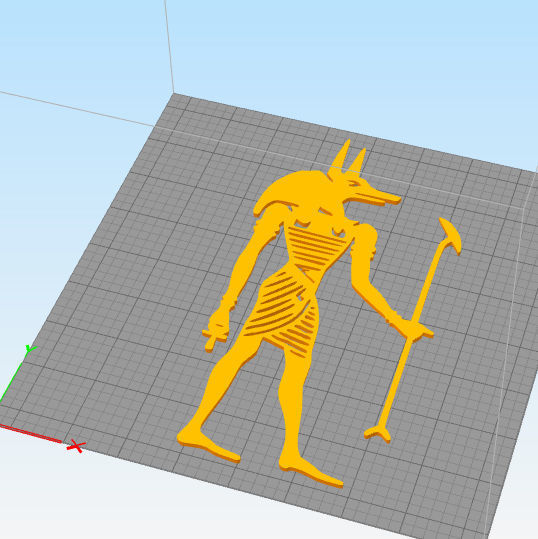Click the red X axis label
538x539 pixels.
click(76, 446)
